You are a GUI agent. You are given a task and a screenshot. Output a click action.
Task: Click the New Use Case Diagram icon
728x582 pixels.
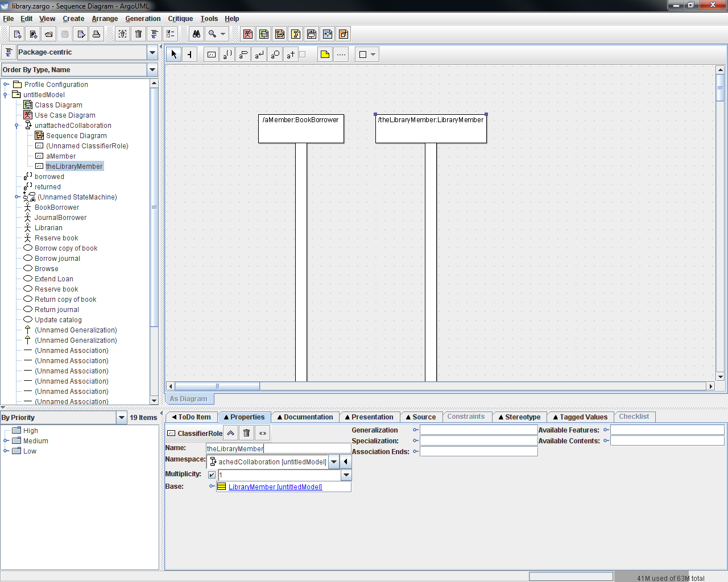pyautogui.click(x=248, y=34)
